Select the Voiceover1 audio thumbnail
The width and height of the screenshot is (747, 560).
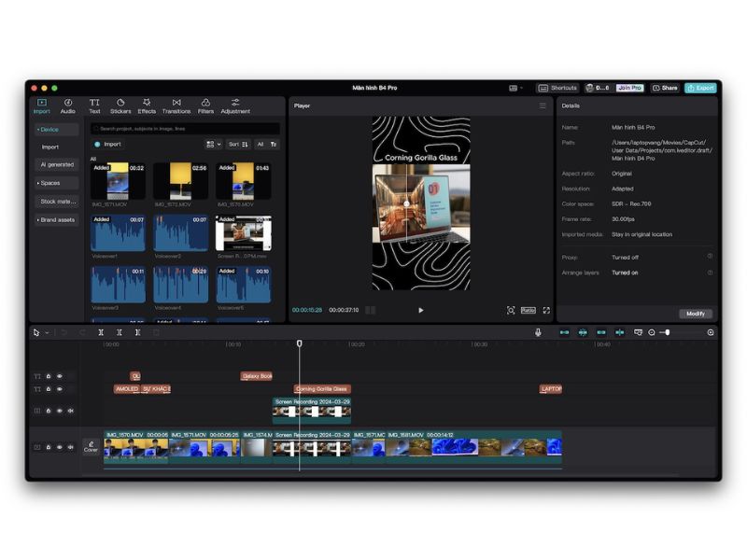[119, 232]
